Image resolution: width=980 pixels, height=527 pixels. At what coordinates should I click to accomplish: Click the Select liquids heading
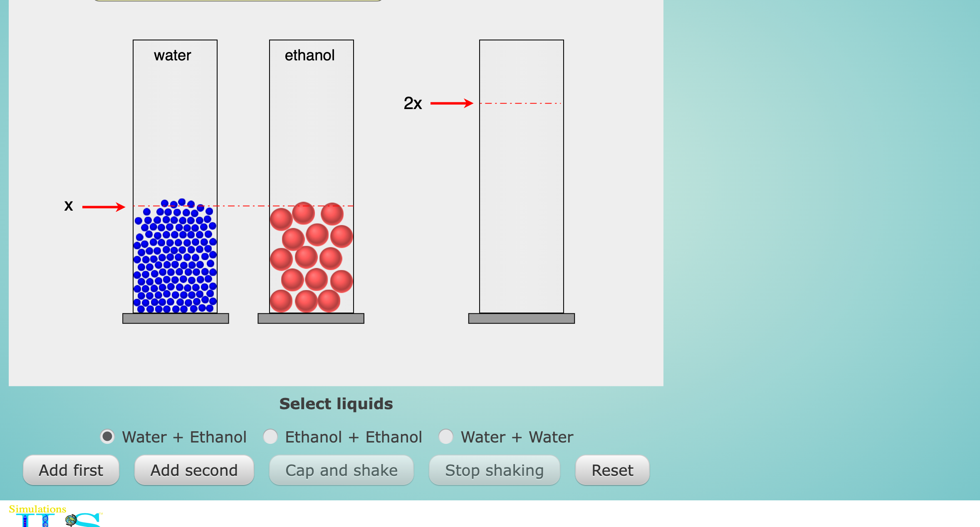pos(336,404)
